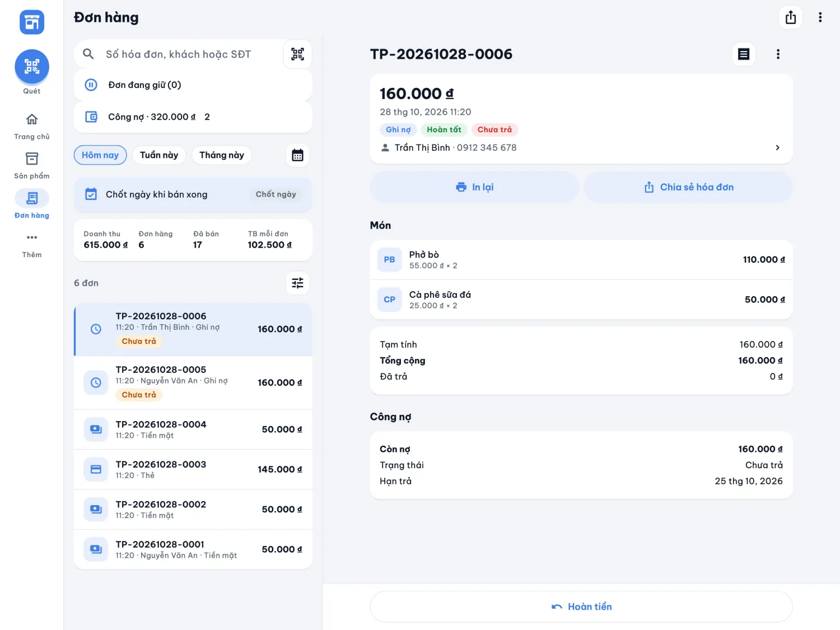Click the 6 đơn count label
The width and height of the screenshot is (840, 630).
[x=86, y=283]
